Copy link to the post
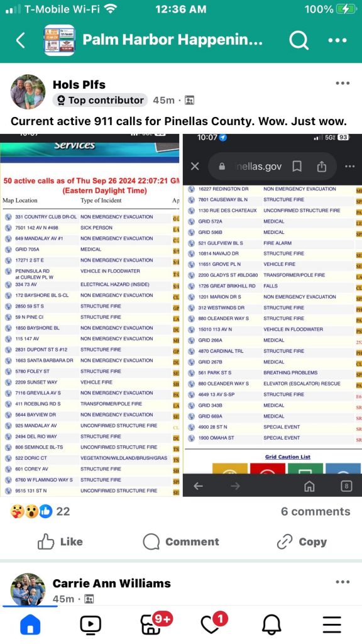 302,541
